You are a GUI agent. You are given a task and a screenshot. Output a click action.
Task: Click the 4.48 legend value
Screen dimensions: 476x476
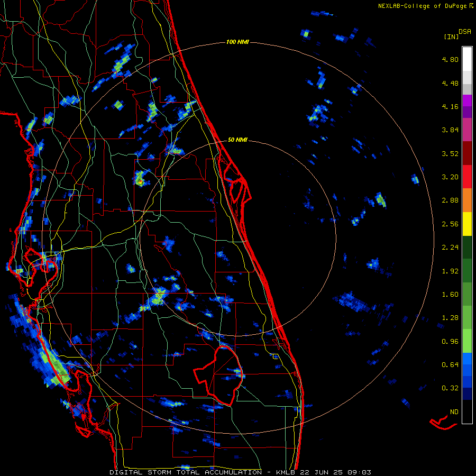(450, 83)
